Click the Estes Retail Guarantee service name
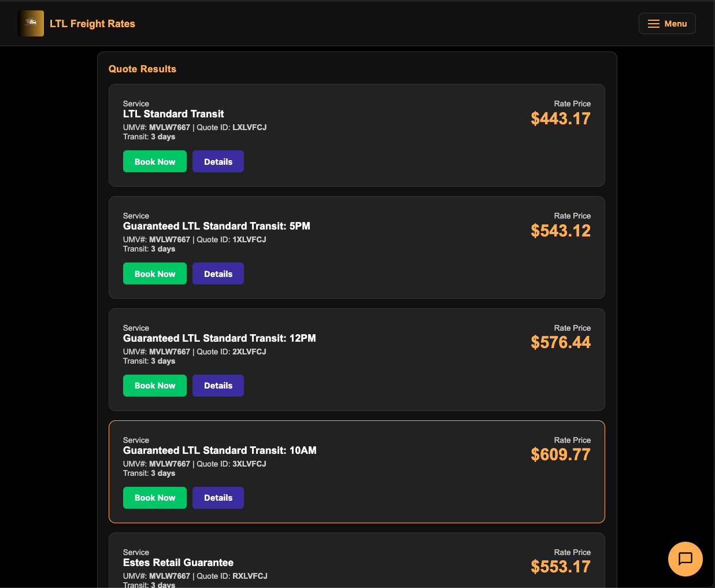The width and height of the screenshot is (715, 588). (177, 563)
